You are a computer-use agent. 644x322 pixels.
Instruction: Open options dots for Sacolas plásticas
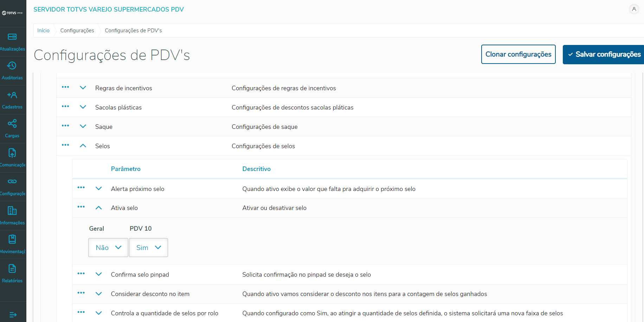coord(65,106)
